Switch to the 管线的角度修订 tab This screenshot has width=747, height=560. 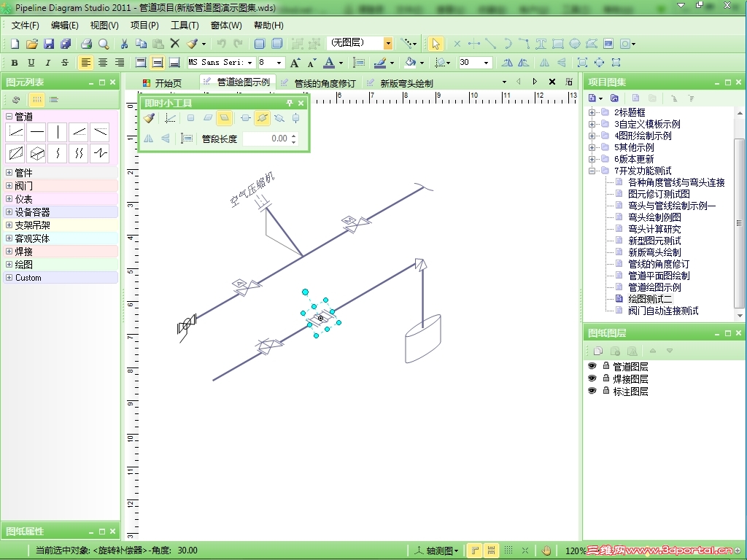pos(318,83)
